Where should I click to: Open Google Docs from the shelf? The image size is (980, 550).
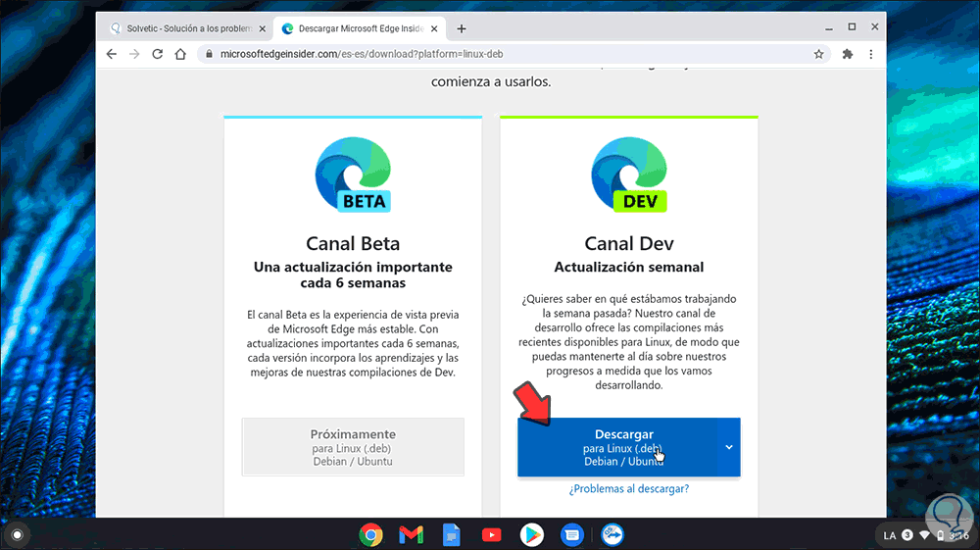(x=451, y=535)
